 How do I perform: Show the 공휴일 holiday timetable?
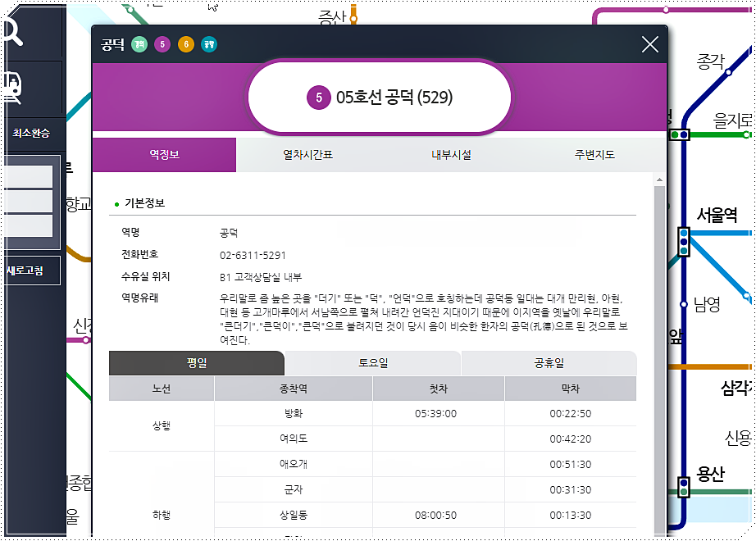point(548,363)
